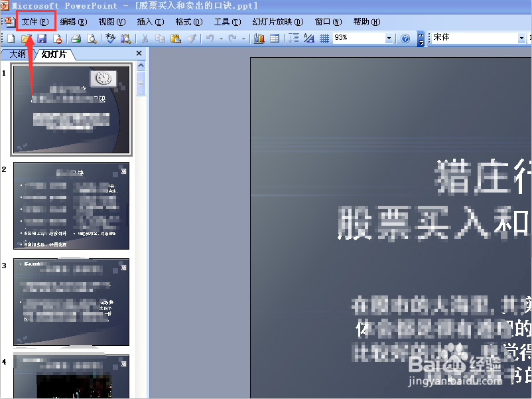
Task: Insert a table with the table icon
Action: [x=275, y=39]
